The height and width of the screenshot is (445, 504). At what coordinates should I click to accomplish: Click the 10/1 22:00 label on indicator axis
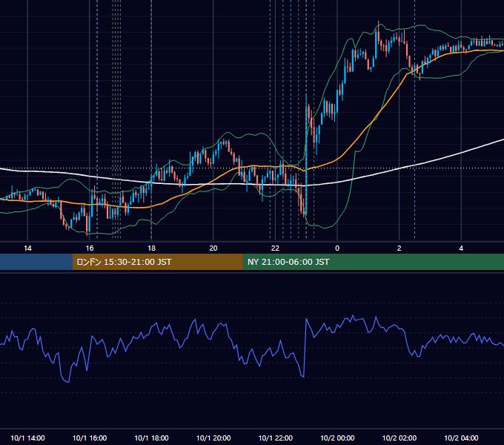tap(276, 438)
